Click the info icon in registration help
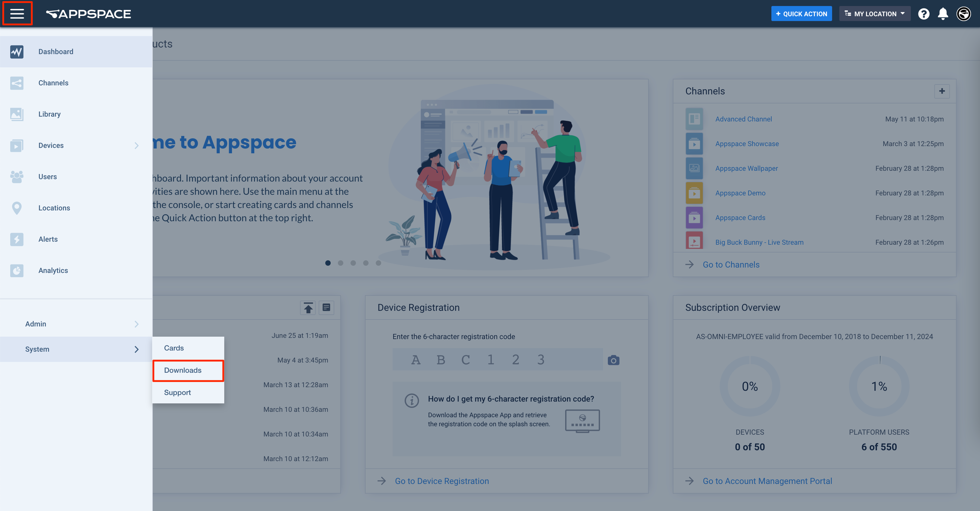The height and width of the screenshot is (511, 980). [412, 400]
